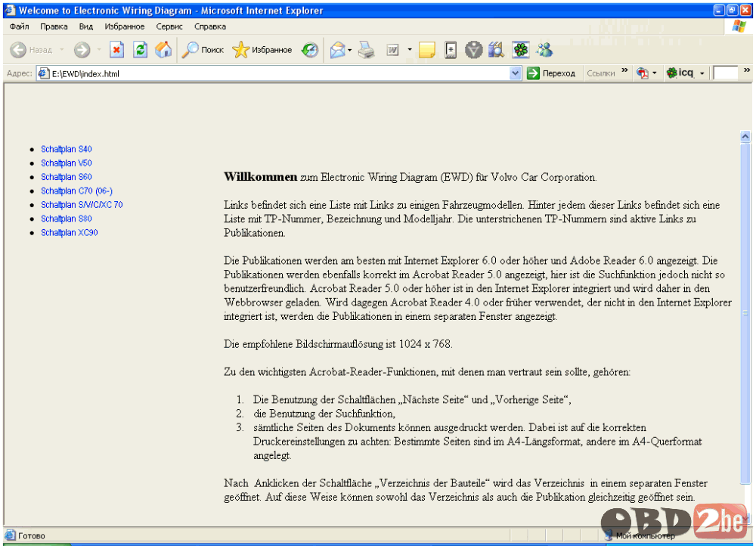
Task: Open the Schaltplan S80 link
Action: point(66,219)
